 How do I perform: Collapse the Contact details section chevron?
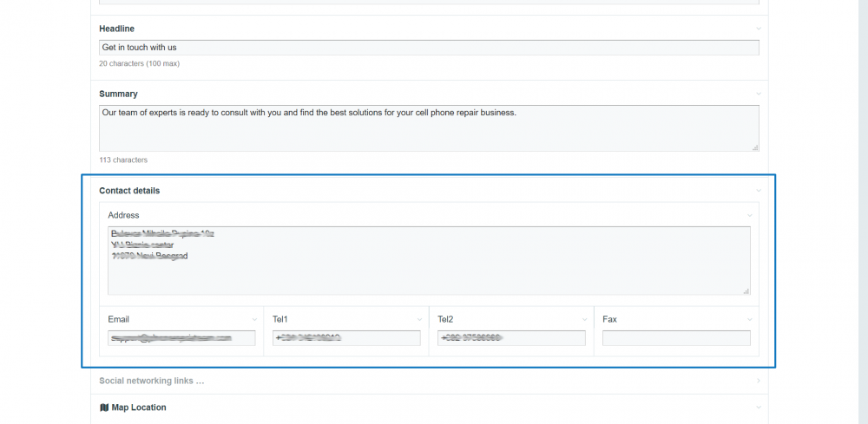(x=758, y=191)
